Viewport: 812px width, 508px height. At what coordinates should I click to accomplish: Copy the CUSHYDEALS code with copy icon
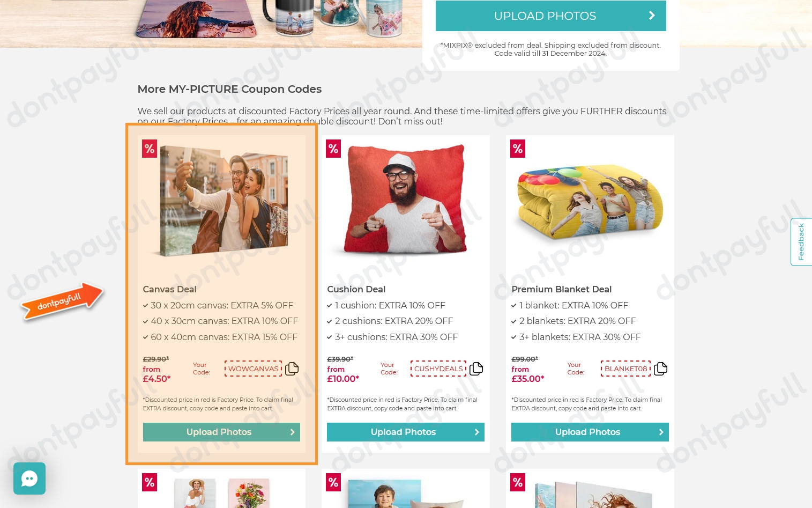[x=476, y=369]
